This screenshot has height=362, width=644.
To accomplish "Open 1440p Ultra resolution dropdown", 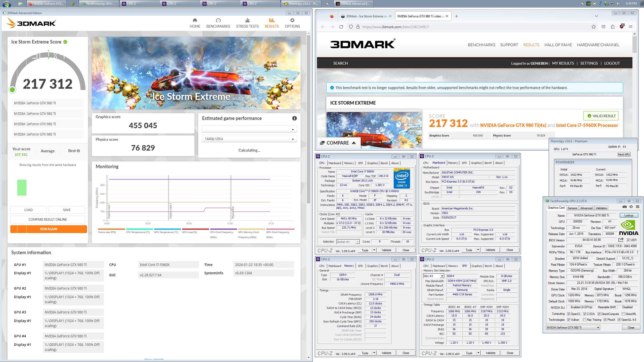I will tap(249, 139).
